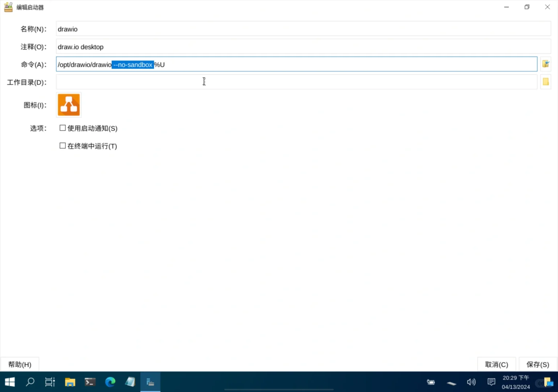This screenshot has width=558, height=392.
Task: Browse for a command executable file
Action: 545,64
